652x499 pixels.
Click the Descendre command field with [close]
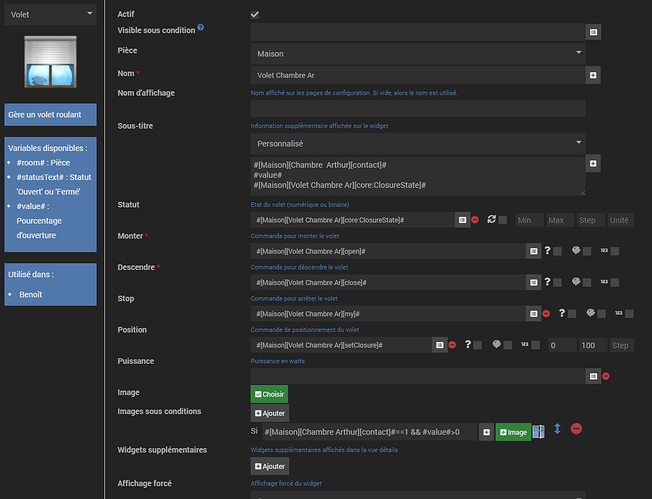pos(388,282)
